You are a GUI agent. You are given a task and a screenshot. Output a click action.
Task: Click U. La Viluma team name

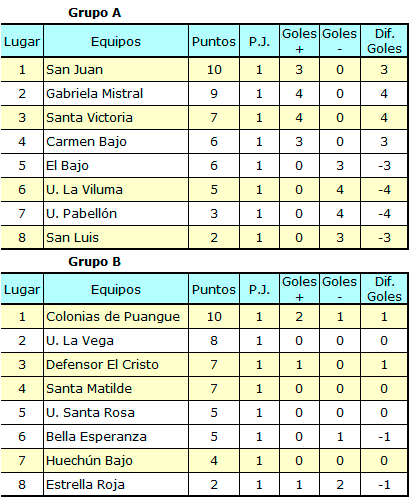tap(84, 190)
